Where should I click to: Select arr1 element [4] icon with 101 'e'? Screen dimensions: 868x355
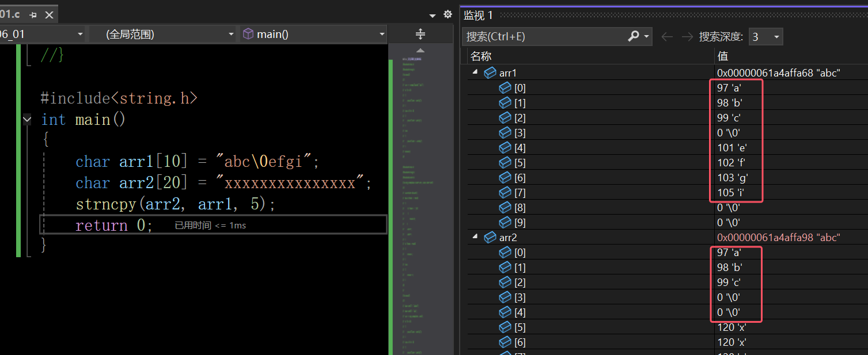(505, 147)
